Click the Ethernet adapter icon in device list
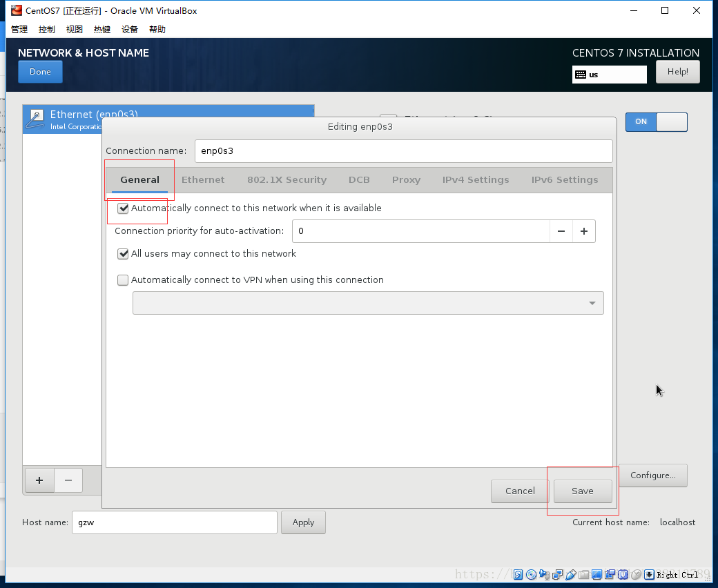Screen dimensions: 718x588 point(35,119)
